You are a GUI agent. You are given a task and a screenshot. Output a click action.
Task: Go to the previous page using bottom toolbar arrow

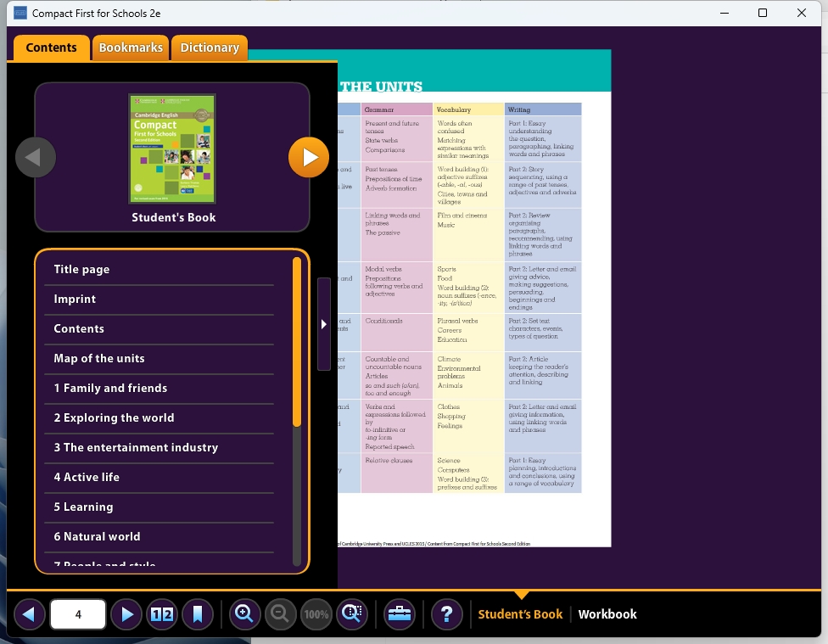30,614
